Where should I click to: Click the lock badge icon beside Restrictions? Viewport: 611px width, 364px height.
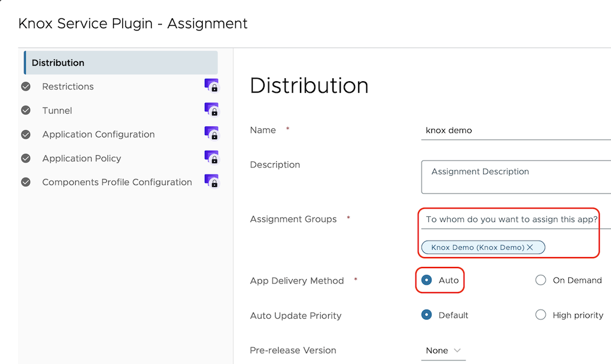point(211,86)
